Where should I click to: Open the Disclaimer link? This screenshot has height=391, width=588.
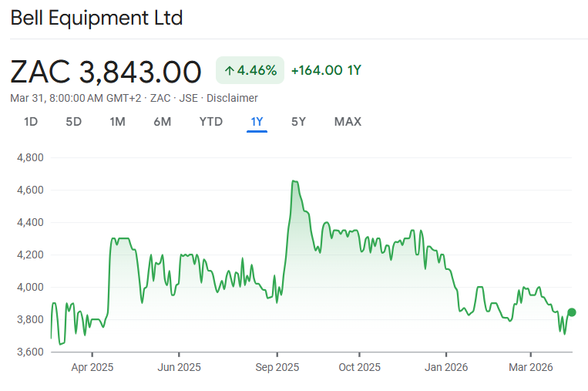point(234,98)
